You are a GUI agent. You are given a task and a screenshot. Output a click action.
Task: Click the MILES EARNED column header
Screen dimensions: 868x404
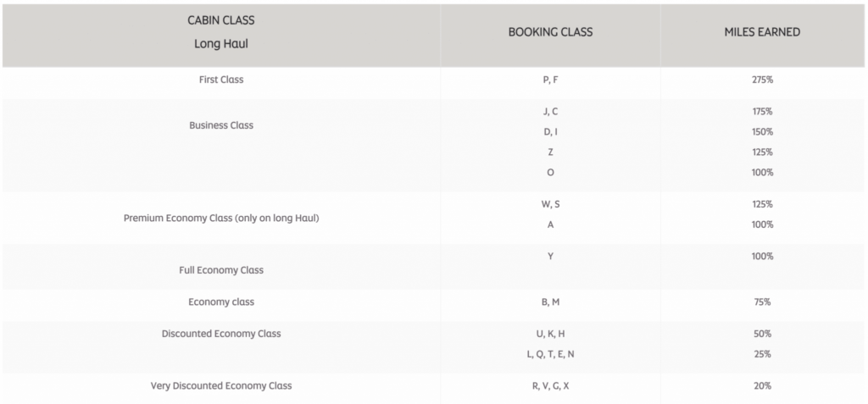tap(761, 32)
